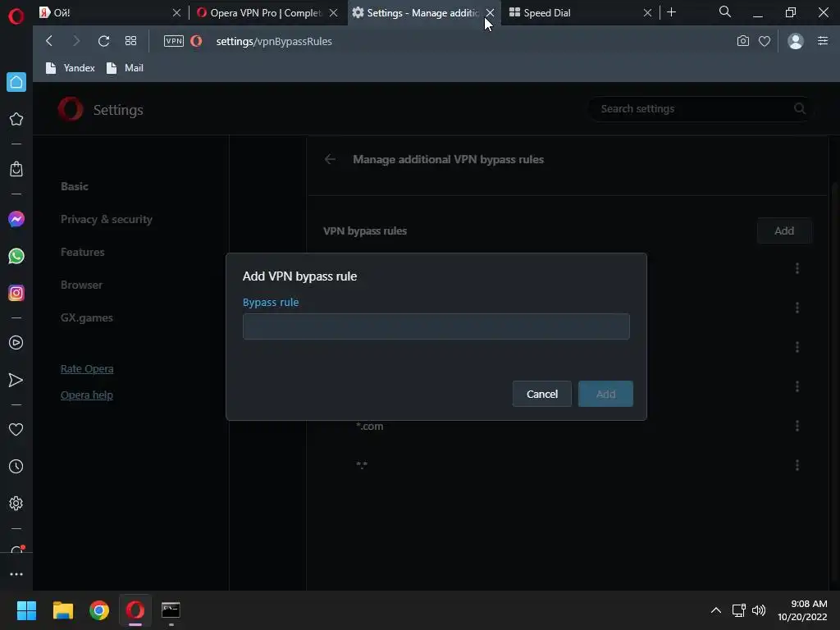Image resolution: width=840 pixels, height=630 pixels.
Task: Click the Bypass rule input field
Action: tap(436, 326)
